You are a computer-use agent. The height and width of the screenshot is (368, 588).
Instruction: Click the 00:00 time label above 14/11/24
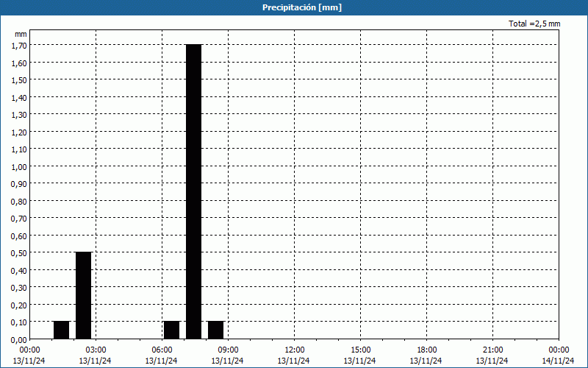[x=559, y=350]
